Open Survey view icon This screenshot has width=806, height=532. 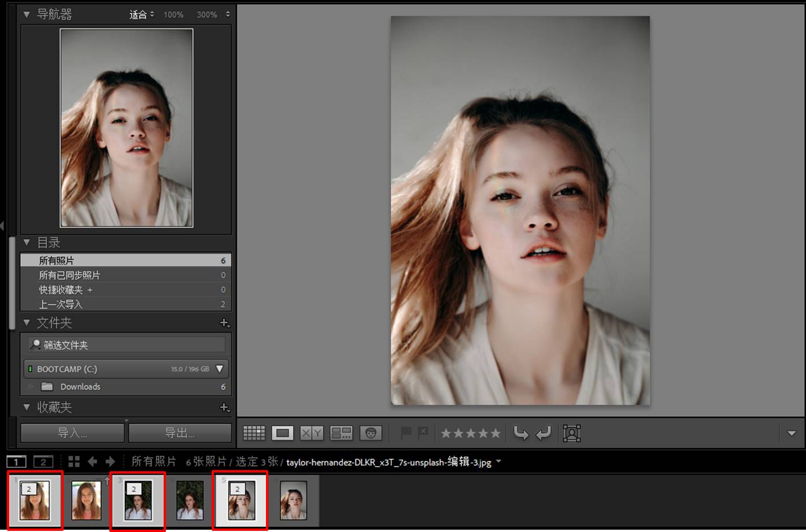tap(341, 433)
